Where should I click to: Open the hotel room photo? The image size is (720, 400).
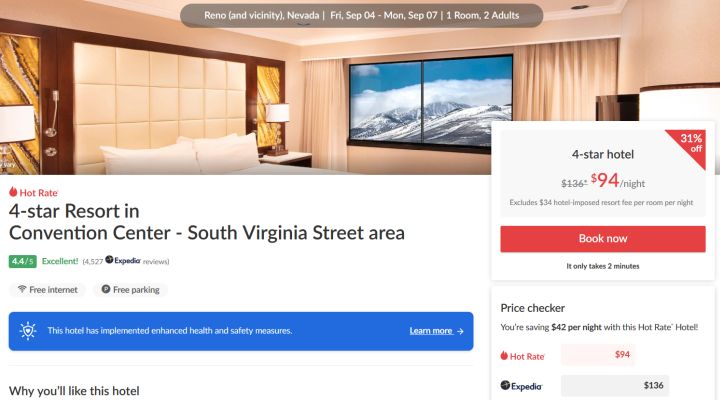(246, 87)
